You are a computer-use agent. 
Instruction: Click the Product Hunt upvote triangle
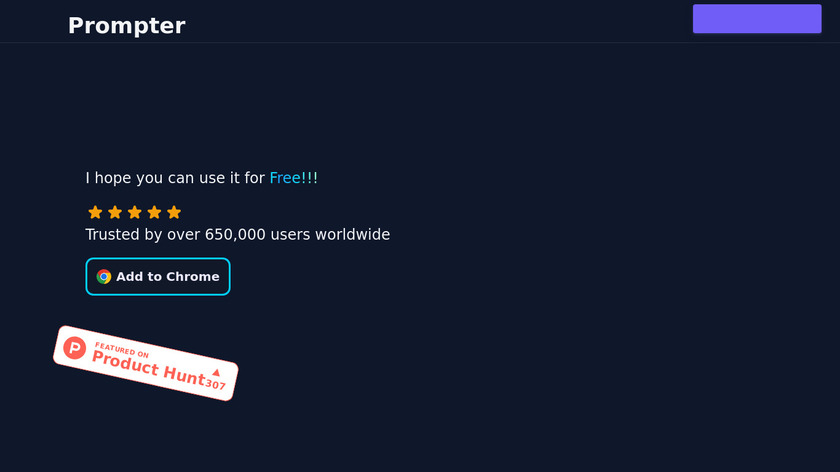[216, 373]
